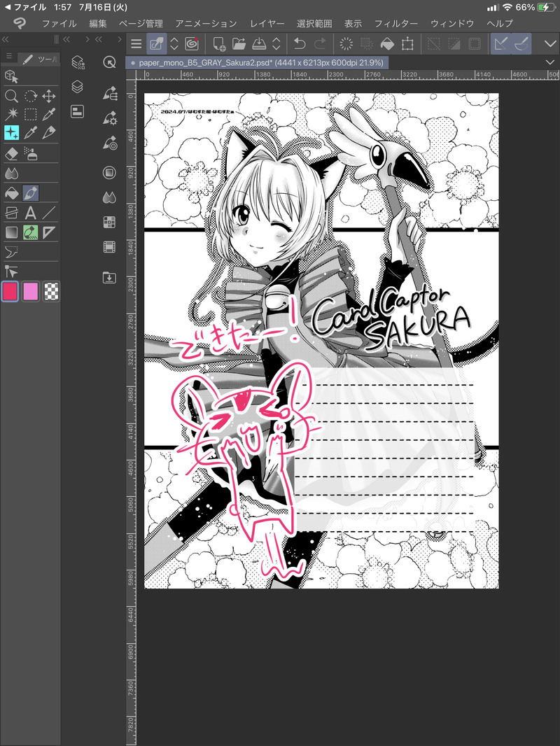Collapse tool palette with double-left arrows
Screen dimensions: 560x746
tap(5, 39)
